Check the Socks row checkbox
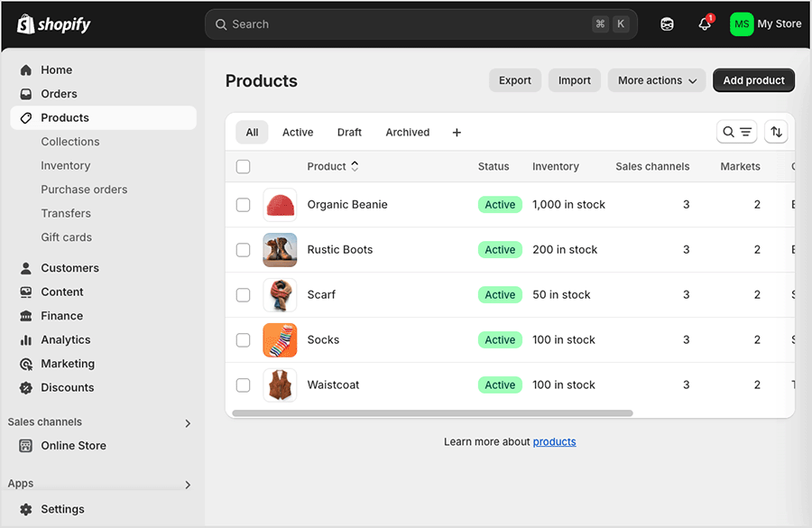The width and height of the screenshot is (812, 528). pyautogui.click(x=243, y=340)
